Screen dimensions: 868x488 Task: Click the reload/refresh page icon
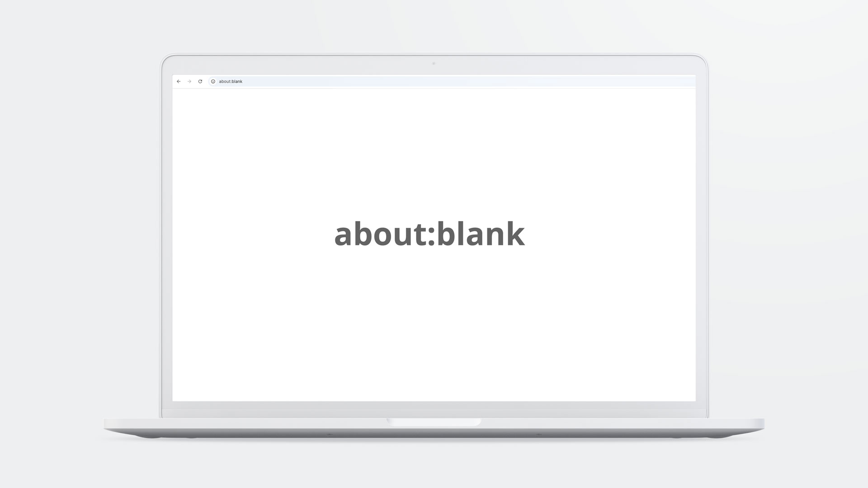point(200,81)
